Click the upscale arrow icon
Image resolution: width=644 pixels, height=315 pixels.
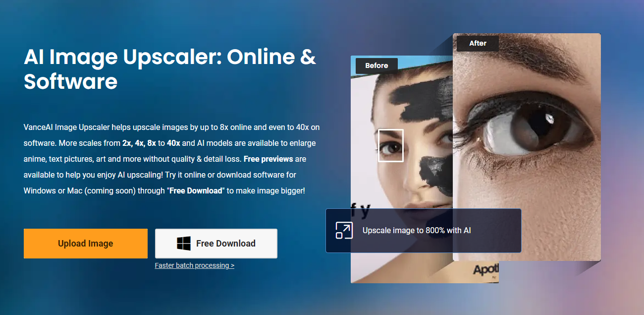pyautogui.click(x=344, y=231)
